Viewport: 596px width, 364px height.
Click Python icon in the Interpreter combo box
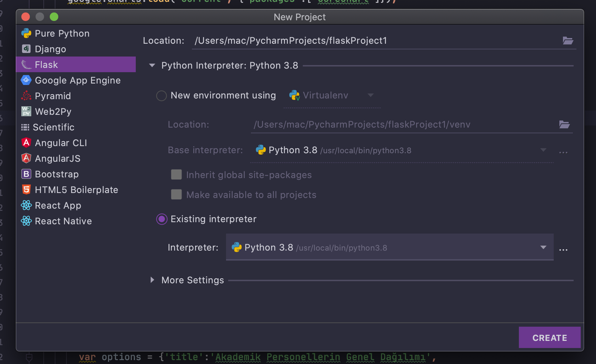tap(237, 247)
